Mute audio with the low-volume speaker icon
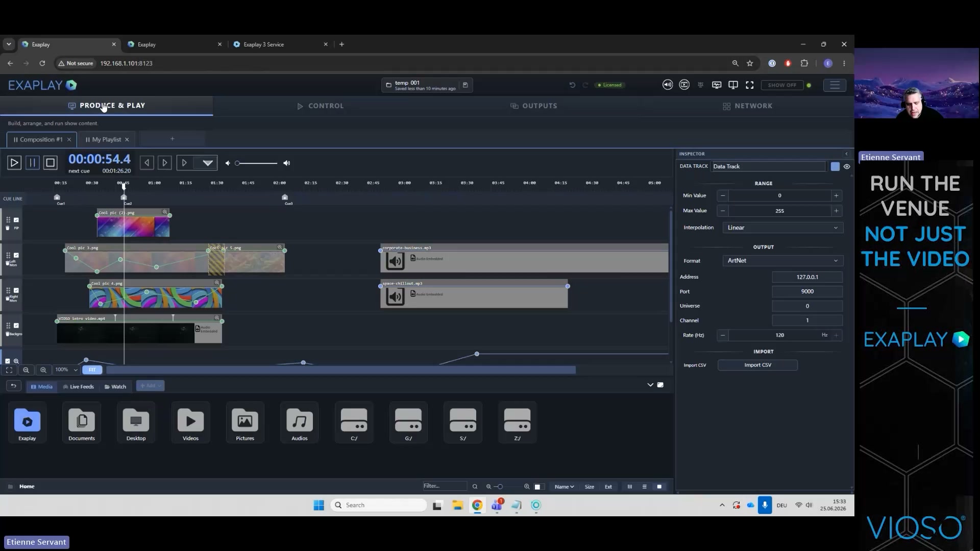 pyautogui.click(x=228, y=163)
